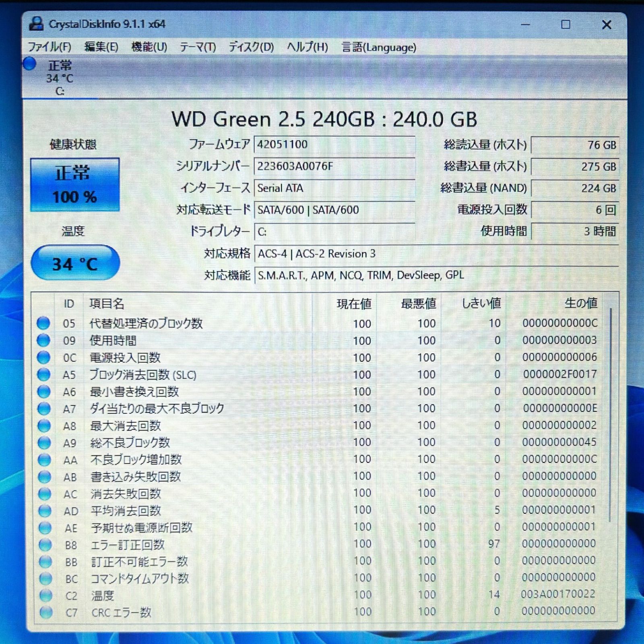This screenshot has height=644, width=644.
Task: Open the ディスク(D) menu
Action: tap(251, 47)
